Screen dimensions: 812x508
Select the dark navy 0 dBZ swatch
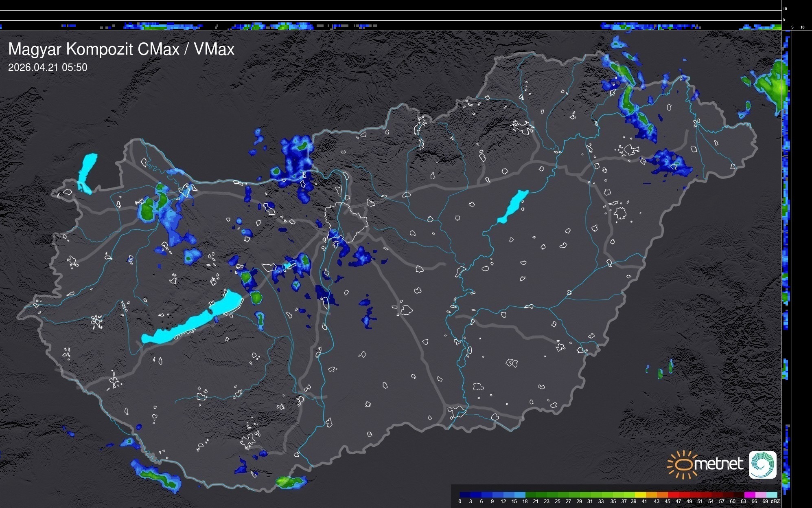[465, 495]
